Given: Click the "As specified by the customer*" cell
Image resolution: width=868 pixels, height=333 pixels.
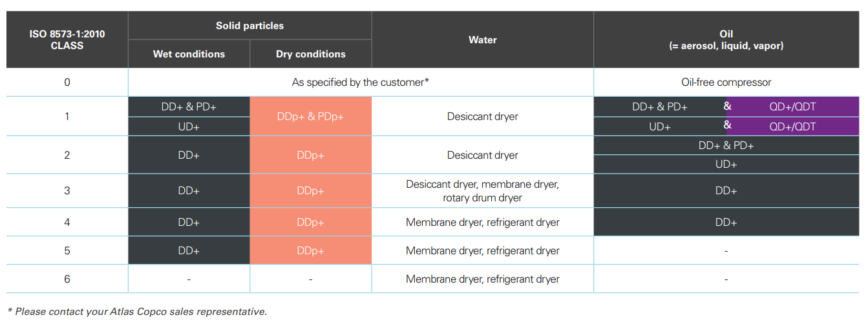Looking at the screenshot, I should (x=361, y=83).
